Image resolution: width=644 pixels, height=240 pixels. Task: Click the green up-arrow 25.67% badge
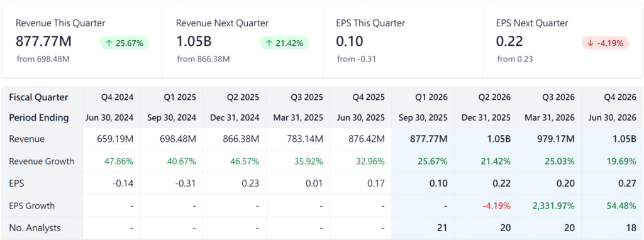pos(125,43)
